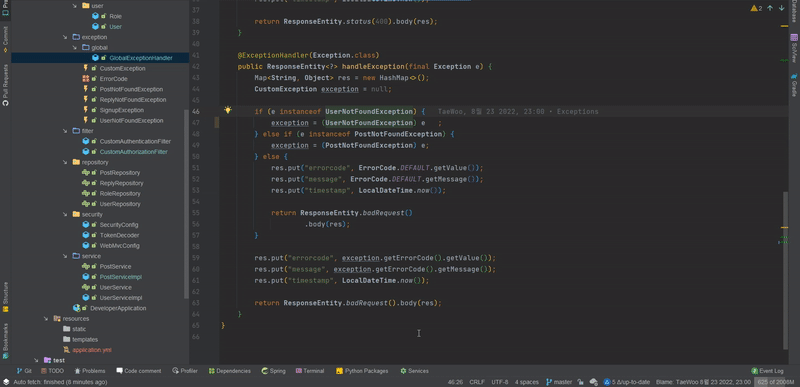Click the read-only lock icon in status bar
Image resolution: width=800 pixels, height=387 pixels.
(580, 382)
